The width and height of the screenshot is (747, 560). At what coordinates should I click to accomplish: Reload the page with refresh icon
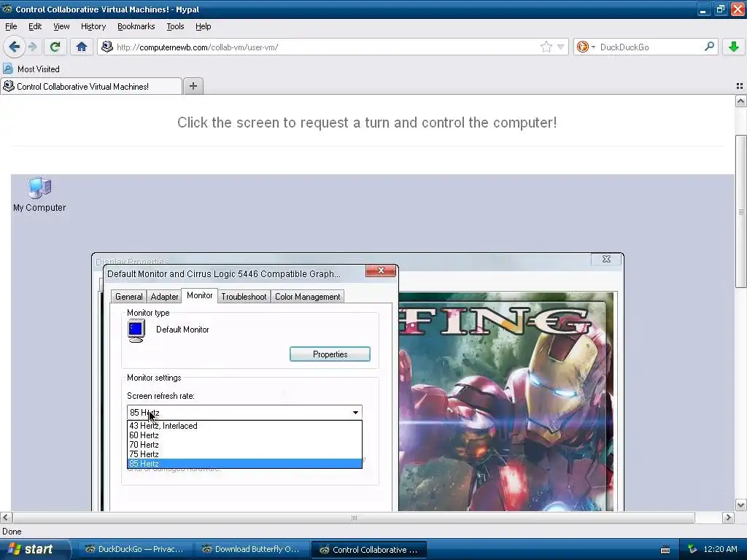[x=55, y=47]
